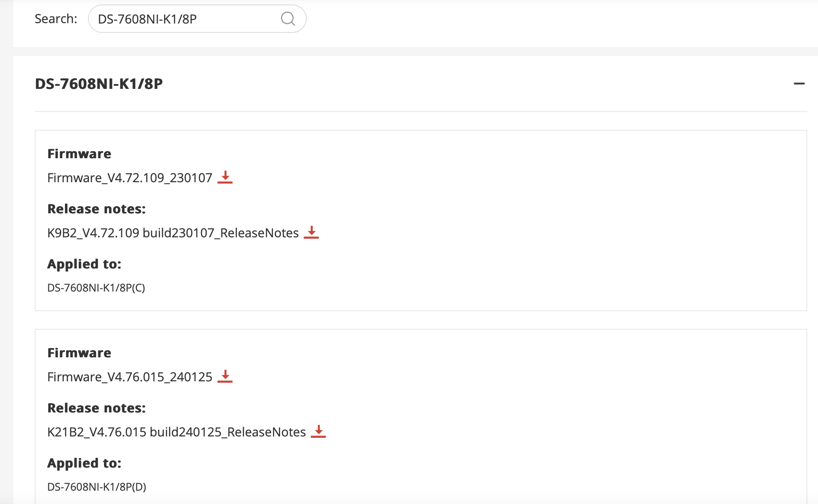Open the Firmware_V4.76.015_240125 file name link

(130, 377)
